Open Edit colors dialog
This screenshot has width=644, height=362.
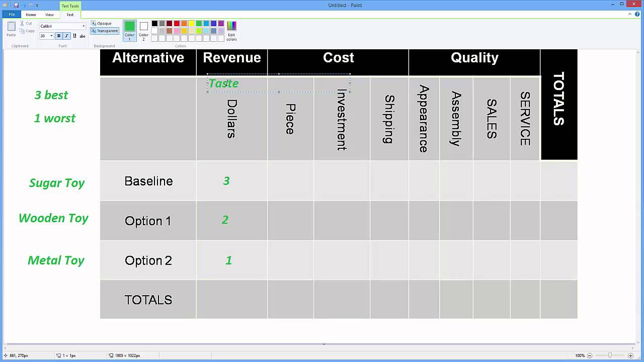[x=231, y=31]
